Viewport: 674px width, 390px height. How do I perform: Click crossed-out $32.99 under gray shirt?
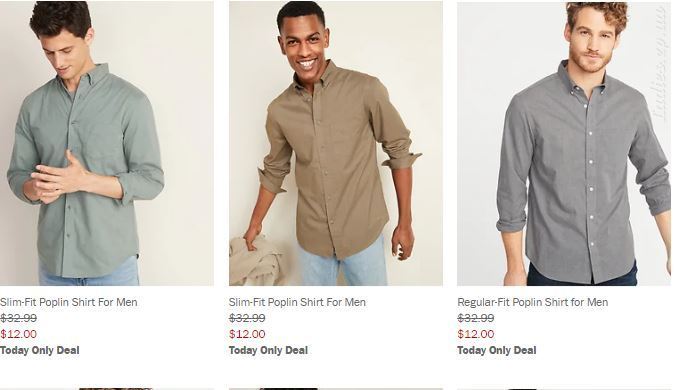click(476, 318)
